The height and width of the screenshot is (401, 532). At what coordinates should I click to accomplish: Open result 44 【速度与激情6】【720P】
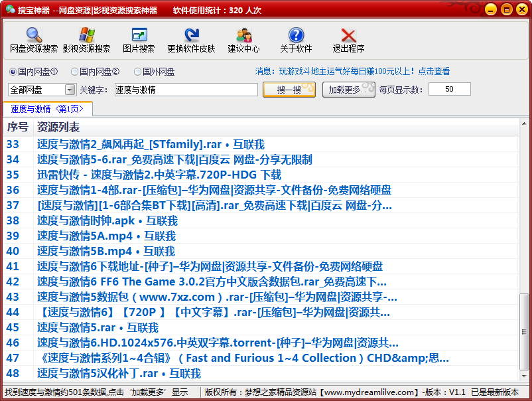[214, 313]
